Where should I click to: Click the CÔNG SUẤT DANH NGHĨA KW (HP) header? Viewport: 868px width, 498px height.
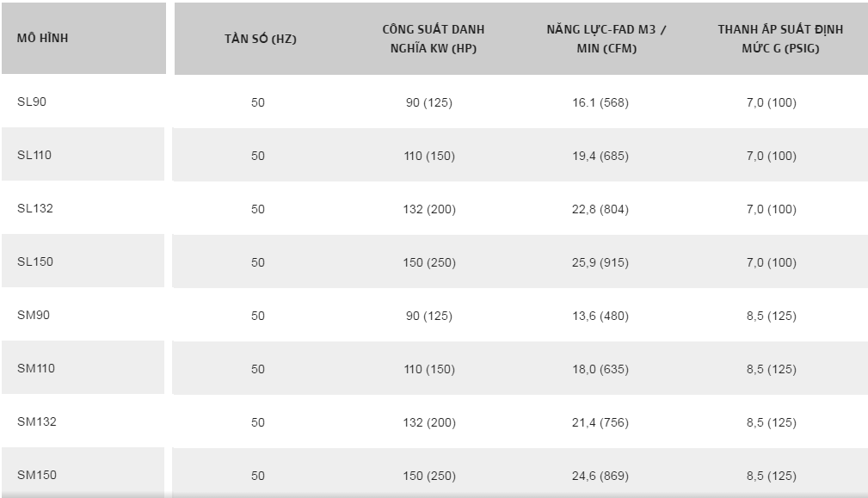tap(429, 39)
